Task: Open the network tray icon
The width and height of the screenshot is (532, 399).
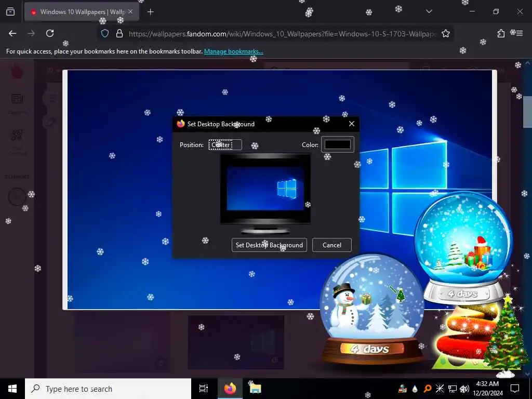Action: 452,389
